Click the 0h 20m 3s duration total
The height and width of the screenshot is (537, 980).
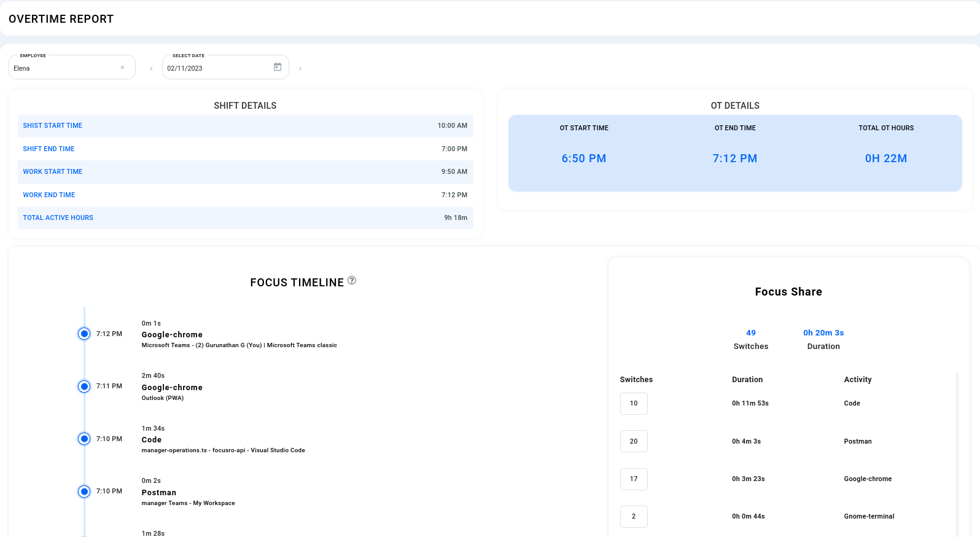pos(823,332)
